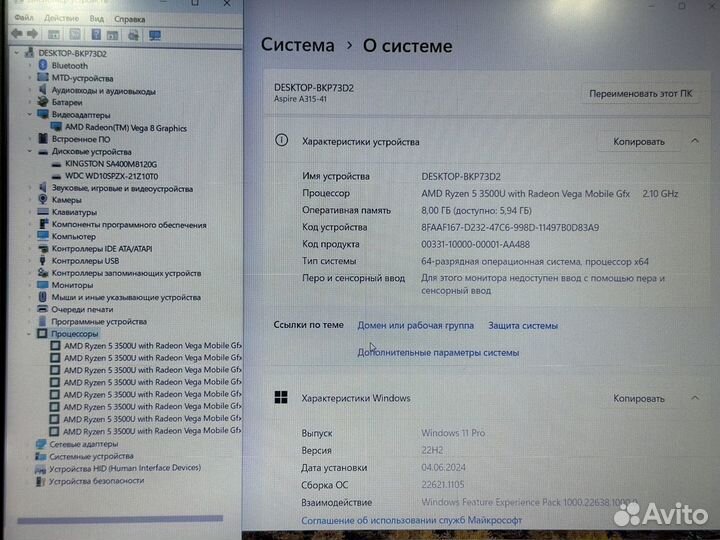This screenshot has width=720, height=540.
Task: Open the Действие menu
Action: pyautogui.click(x=62, y=18)
